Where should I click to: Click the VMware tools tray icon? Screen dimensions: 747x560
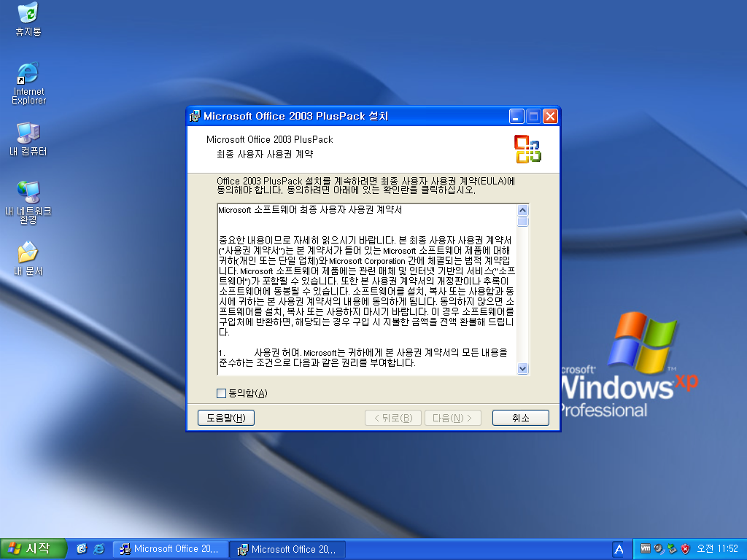(645, 548)
